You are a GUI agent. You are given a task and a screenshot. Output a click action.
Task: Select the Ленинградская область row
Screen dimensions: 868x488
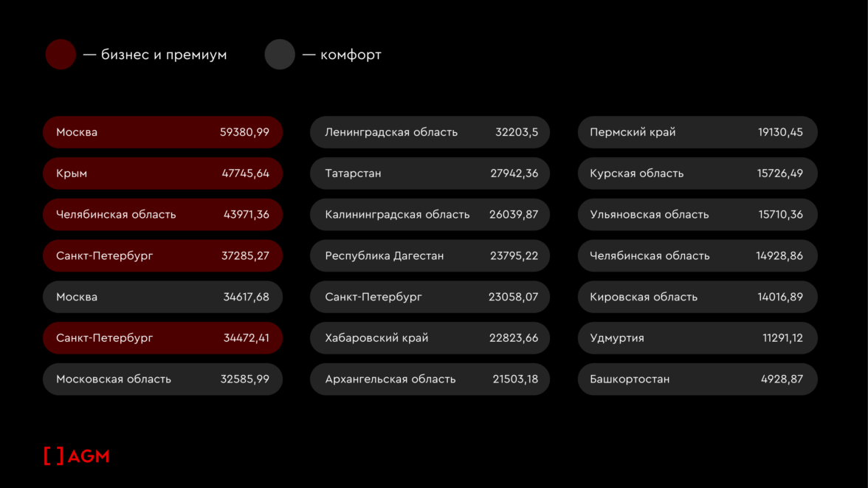[x=430, y=132]
